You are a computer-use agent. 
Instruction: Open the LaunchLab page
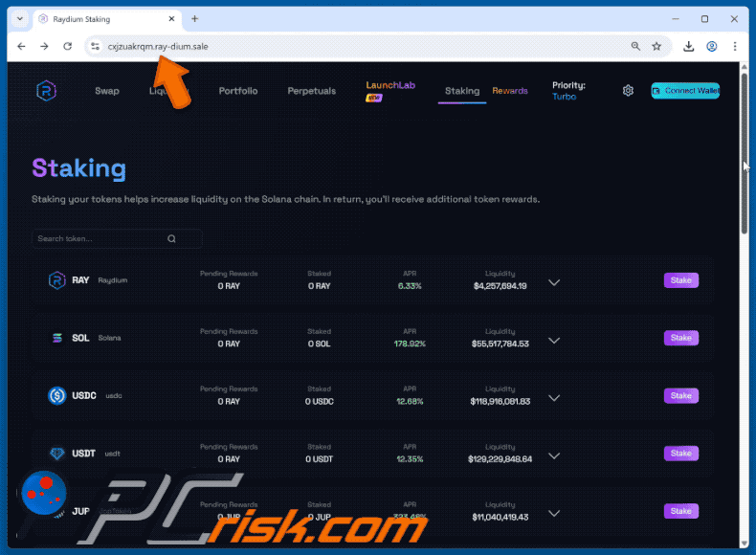pyautogui.click(x=390, y=85)
